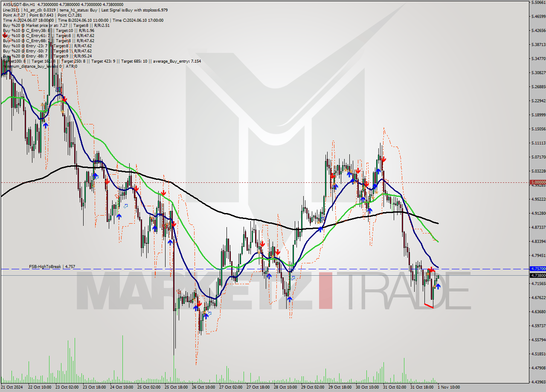Click the FSB-HighToBreak 4.757 label
The image size is (546, 392).
(x=52, y=266)
